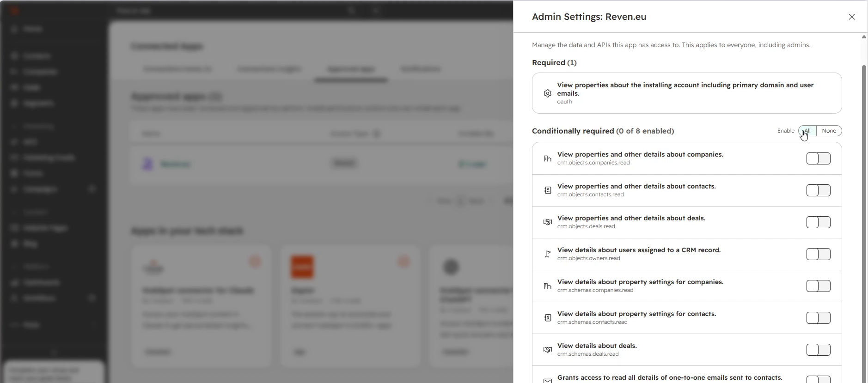Click contact icon next to crm.schemas.contacts.read
868x383 pixels.
548,318
